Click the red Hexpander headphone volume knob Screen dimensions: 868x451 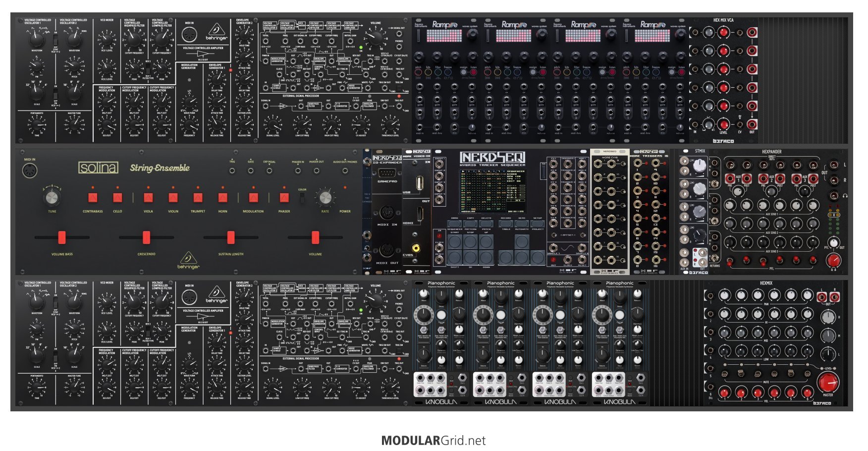[834, 260]
